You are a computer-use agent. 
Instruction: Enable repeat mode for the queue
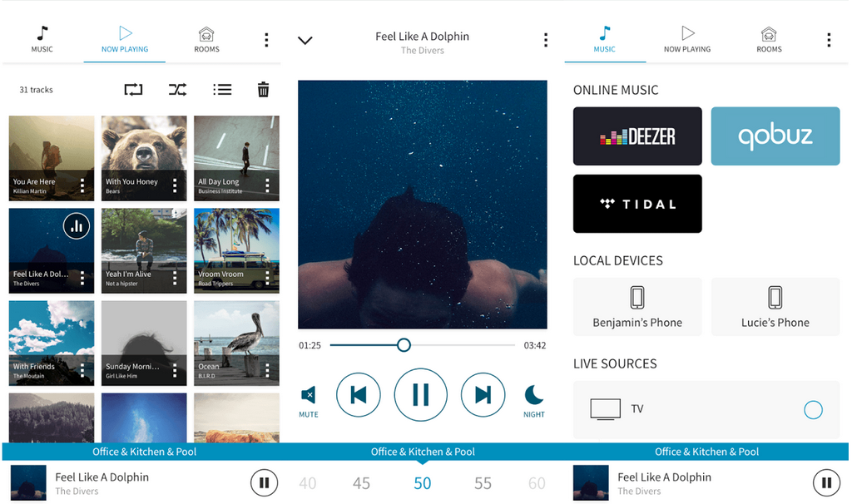pyautogui.click(x=133, y=89)
